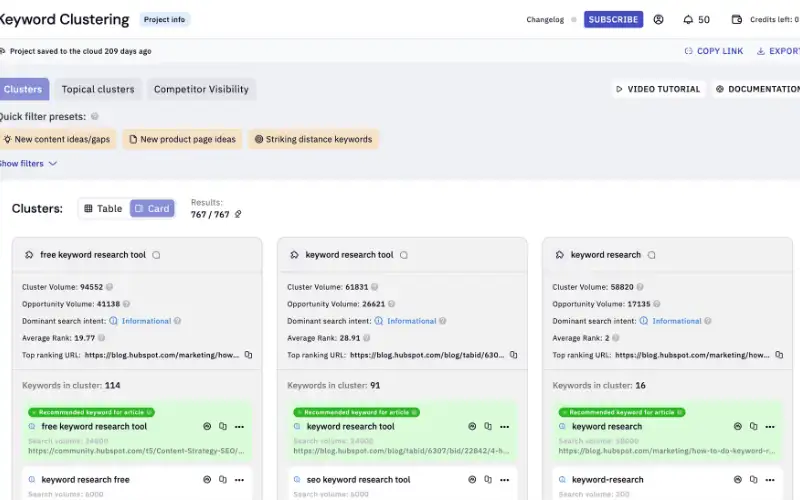Screen dimensions: 800x500
Task: Click help icon next to Cluster Volume 94552
Action: [109, 287]
